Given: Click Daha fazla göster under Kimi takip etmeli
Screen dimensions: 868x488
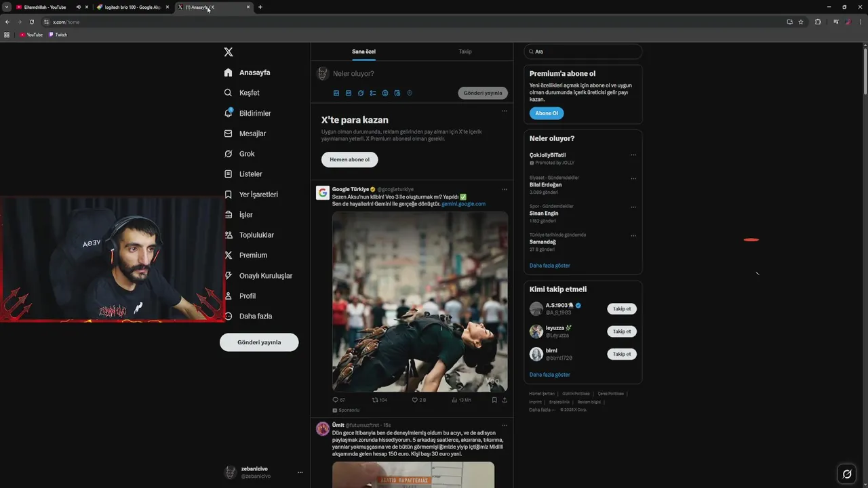Looking at the screenshot, I should [550, 374].
